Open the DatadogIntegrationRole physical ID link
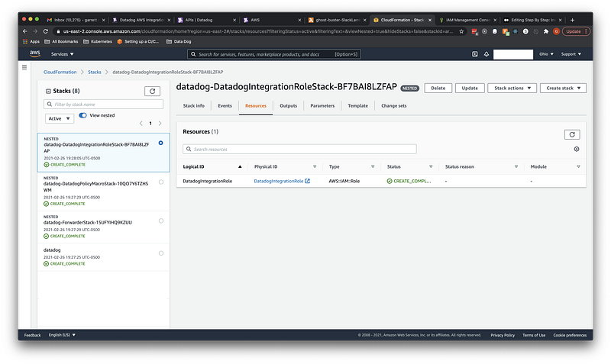This screenshot has width=611, height=364. (x=278, y=181)
